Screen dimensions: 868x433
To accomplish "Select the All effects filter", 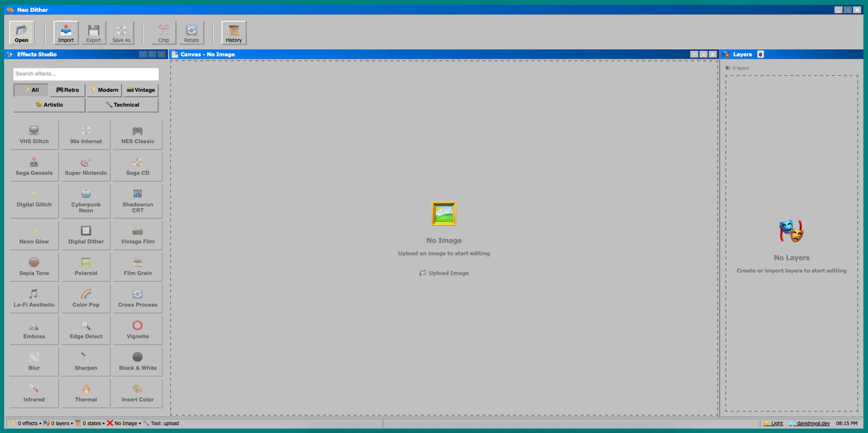I will click(31, 90).
